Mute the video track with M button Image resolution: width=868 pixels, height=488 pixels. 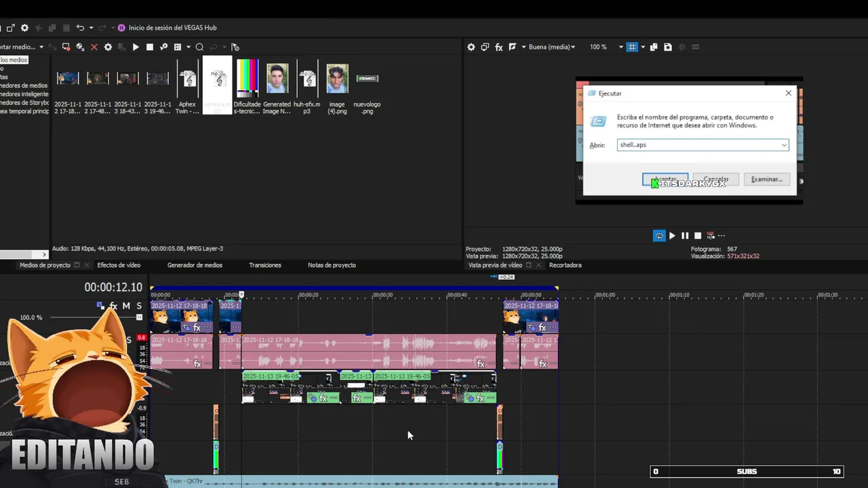coord(126,306)
